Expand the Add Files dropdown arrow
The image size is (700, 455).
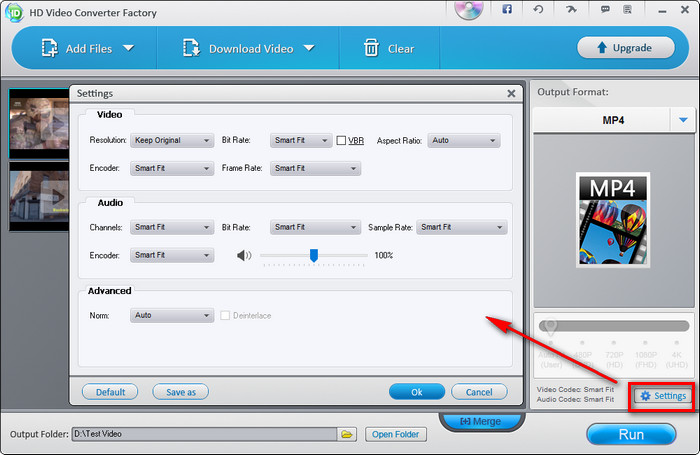click(129, 48)
